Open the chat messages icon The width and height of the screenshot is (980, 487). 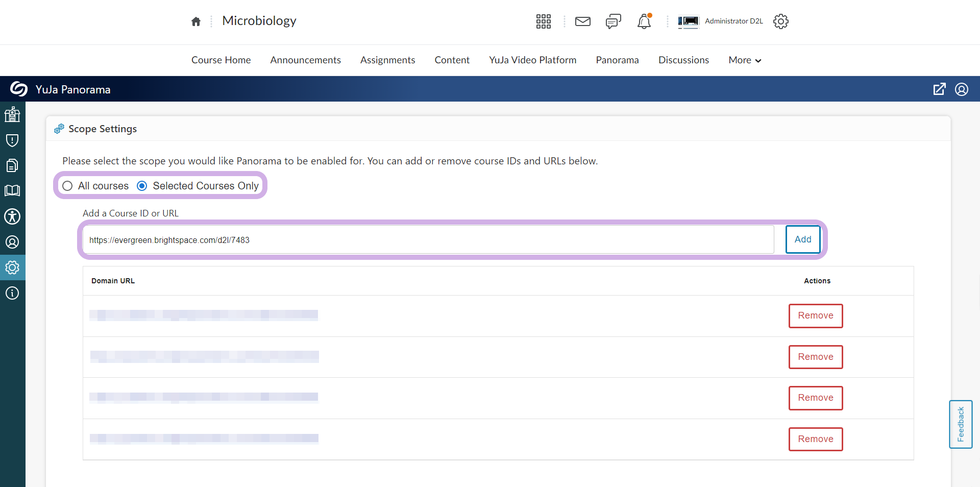tap(613, 21)
